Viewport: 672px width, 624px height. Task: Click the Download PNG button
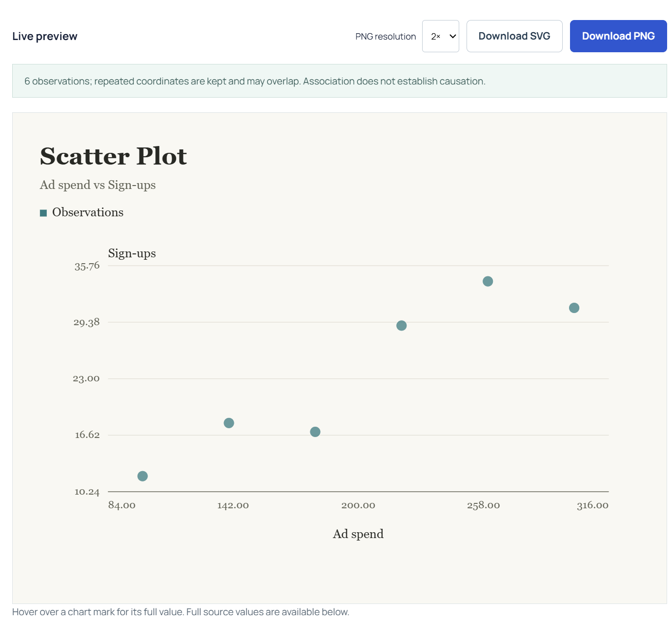click(x=618, y=36)
